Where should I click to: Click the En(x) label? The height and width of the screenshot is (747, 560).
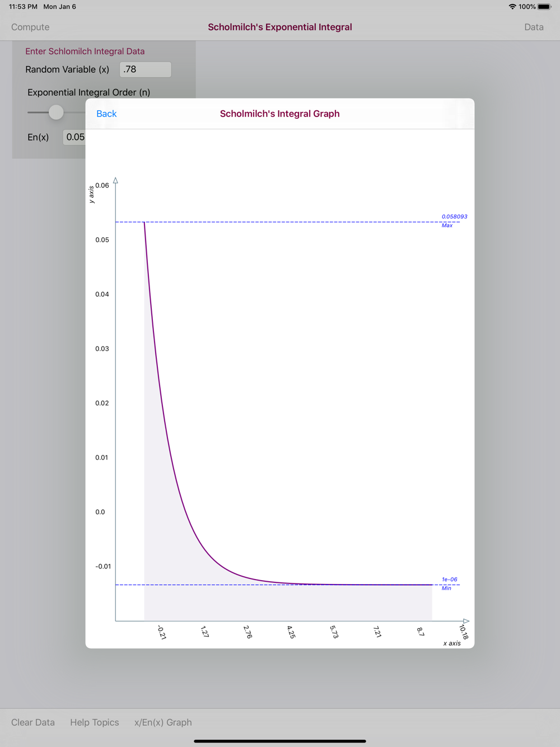pyautogui.click(x=38, y=137)
